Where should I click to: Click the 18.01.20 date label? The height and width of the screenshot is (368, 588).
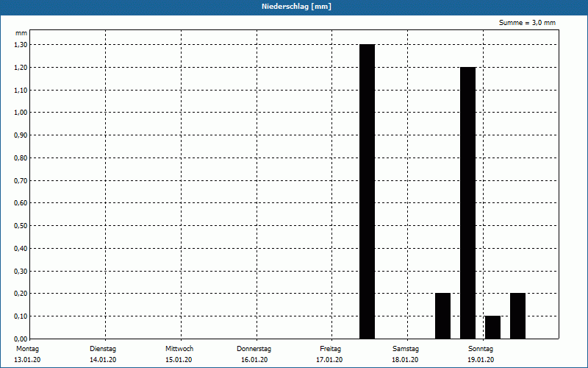[x=406, y=360]
